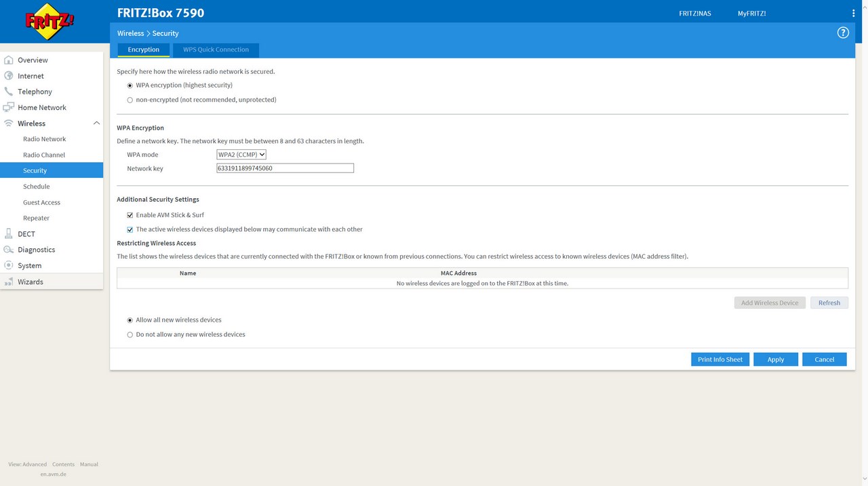Viewport: 868px width, 486px height.
Task: Click the Cancel button
Action: coord(825,359)
